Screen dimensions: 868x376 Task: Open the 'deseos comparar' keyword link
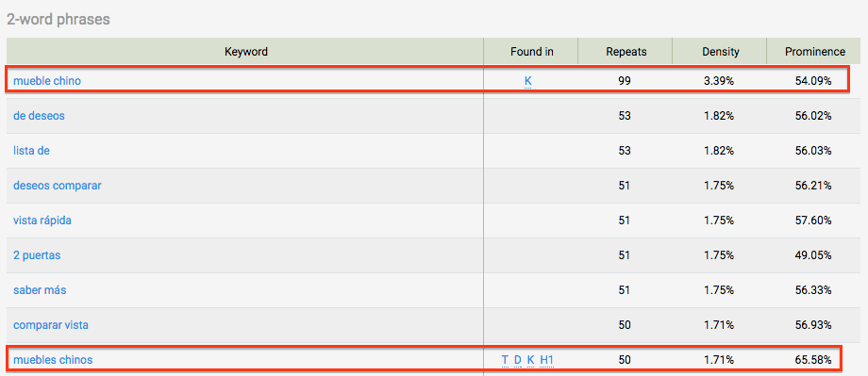click(57, 186)
